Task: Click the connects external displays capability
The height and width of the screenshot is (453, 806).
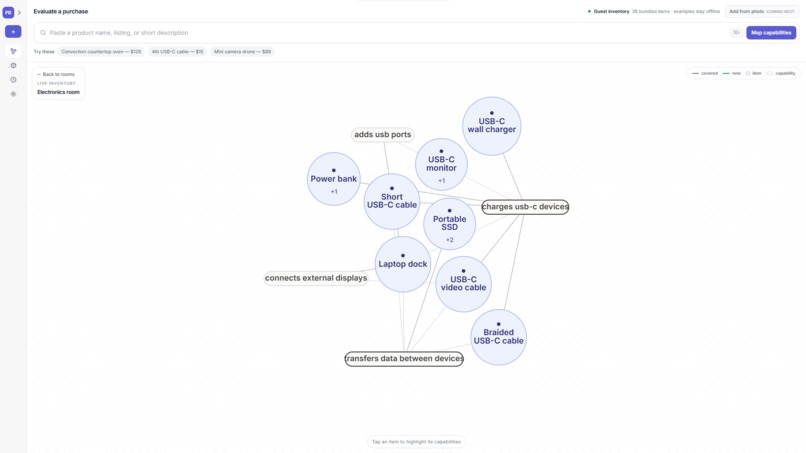Action: (x=316, y=278)
